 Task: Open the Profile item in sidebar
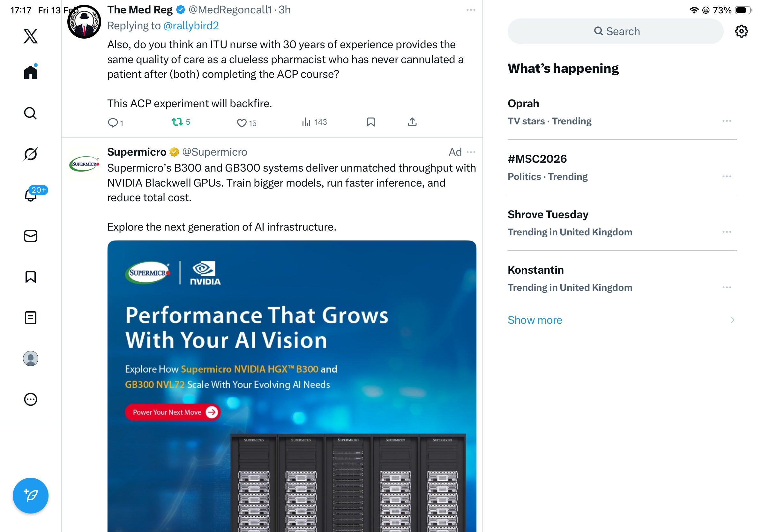(x=31, y=358)
